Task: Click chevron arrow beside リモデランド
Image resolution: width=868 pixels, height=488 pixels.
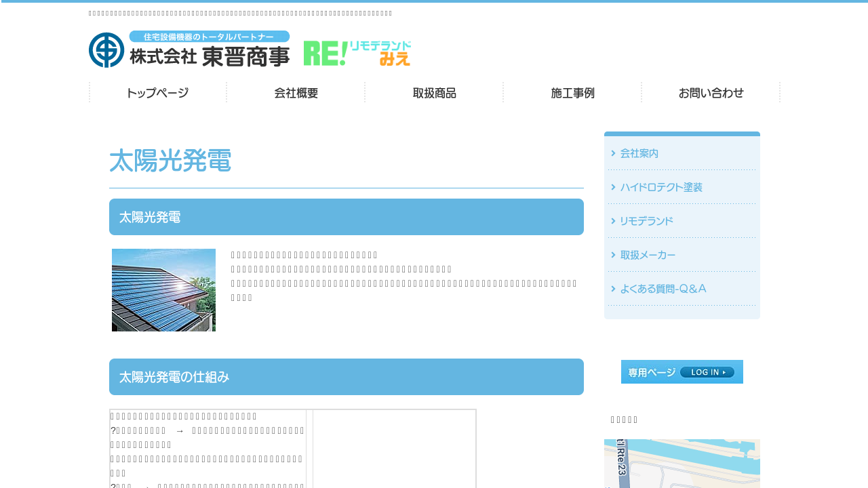Action: 613,222
